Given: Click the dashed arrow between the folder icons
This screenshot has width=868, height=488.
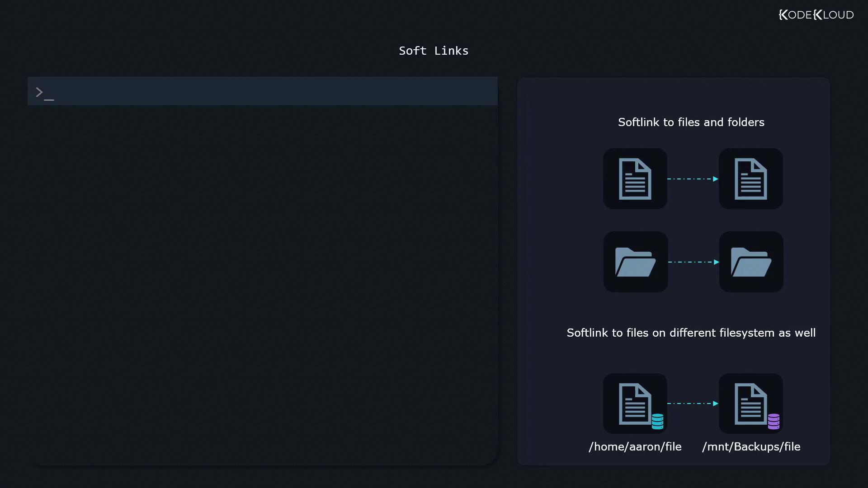Looking at the screenshot, I should point(693,262).
